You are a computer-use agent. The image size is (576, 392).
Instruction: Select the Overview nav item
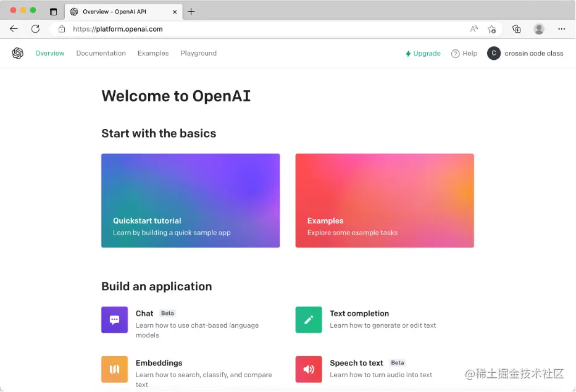tap(50, 53)
